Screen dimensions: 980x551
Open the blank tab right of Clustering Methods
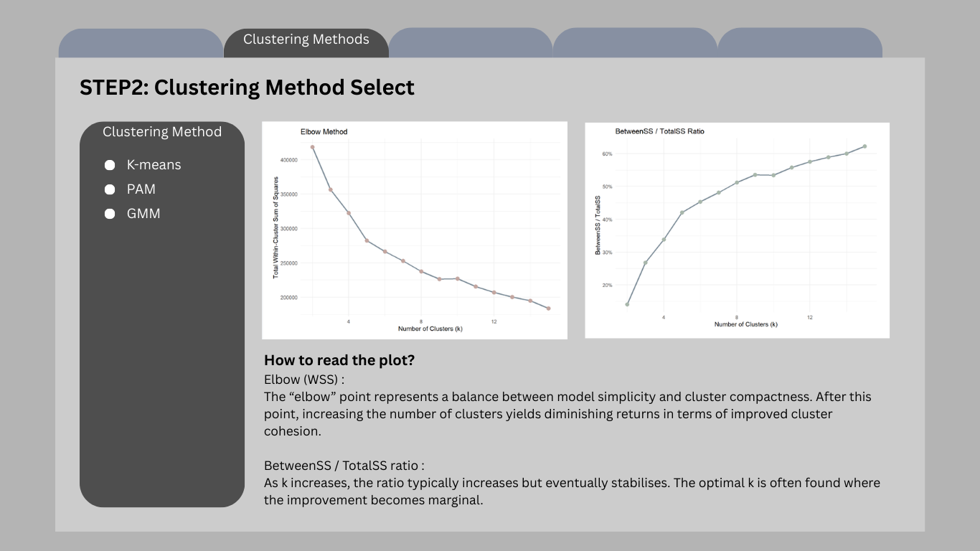point(471,43)
